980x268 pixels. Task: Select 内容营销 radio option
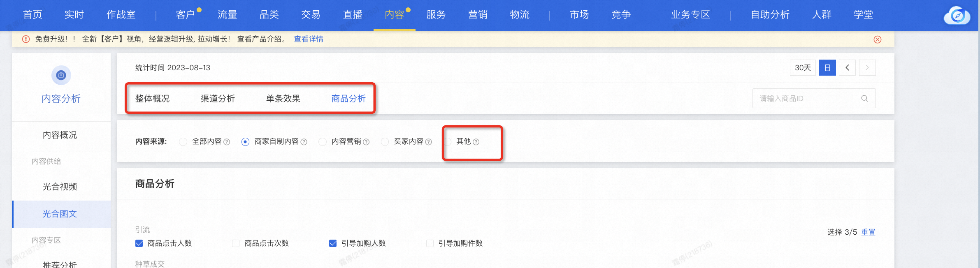[323, 142]
